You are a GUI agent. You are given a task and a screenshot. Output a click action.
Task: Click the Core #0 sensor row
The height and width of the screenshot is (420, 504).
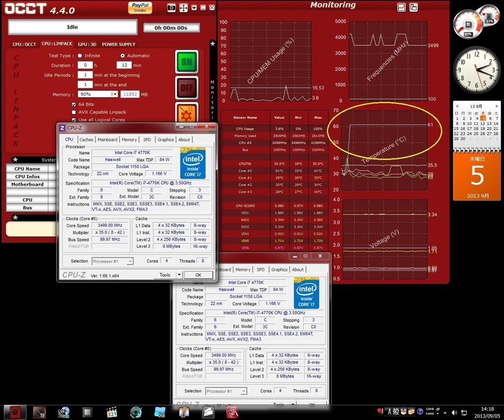tap(275, 171)
